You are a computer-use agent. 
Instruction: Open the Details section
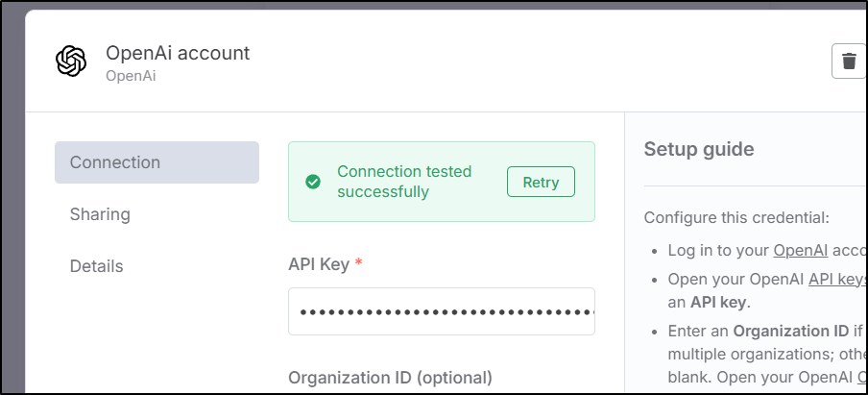tap(96, 266)
